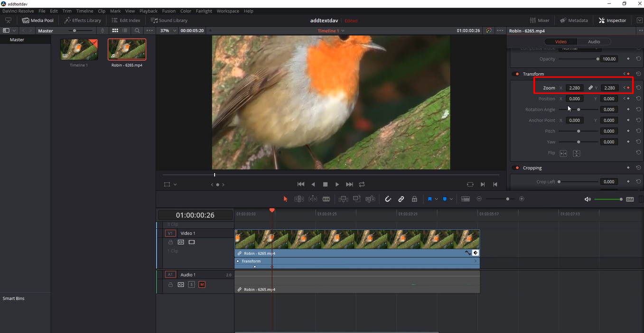
Task: Open the flag color dropdown arrow
Action: coord(452,199)
